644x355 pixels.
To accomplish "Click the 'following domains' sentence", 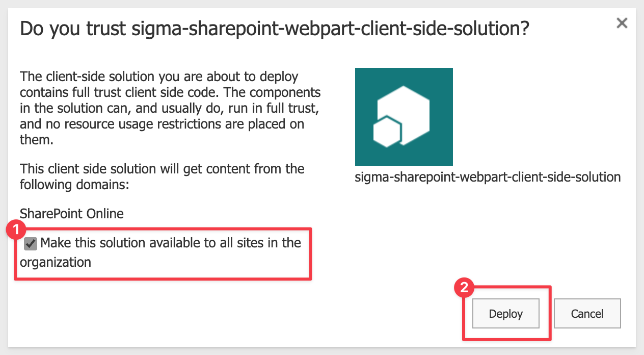I will coord(162,176).
